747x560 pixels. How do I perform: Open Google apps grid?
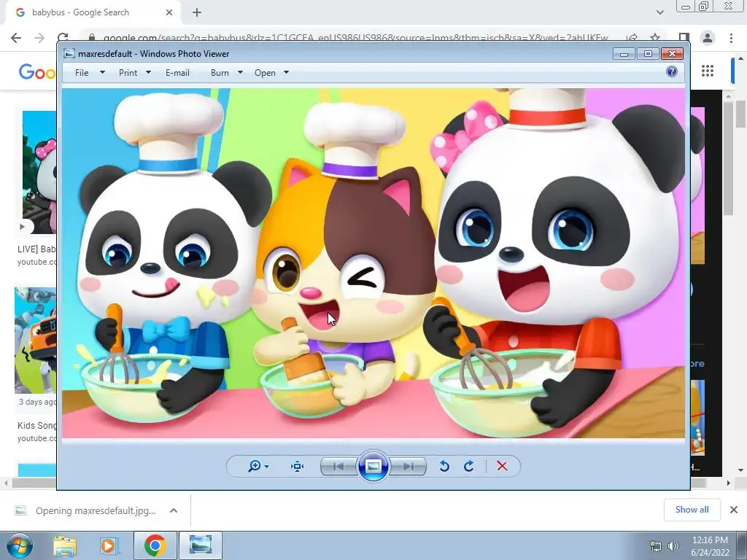pyautogui.click(x=708, y=71)
